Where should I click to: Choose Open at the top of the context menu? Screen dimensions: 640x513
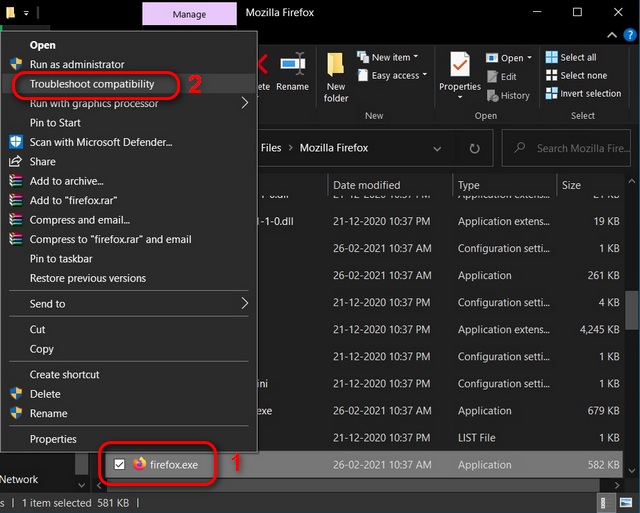[129, 45]
